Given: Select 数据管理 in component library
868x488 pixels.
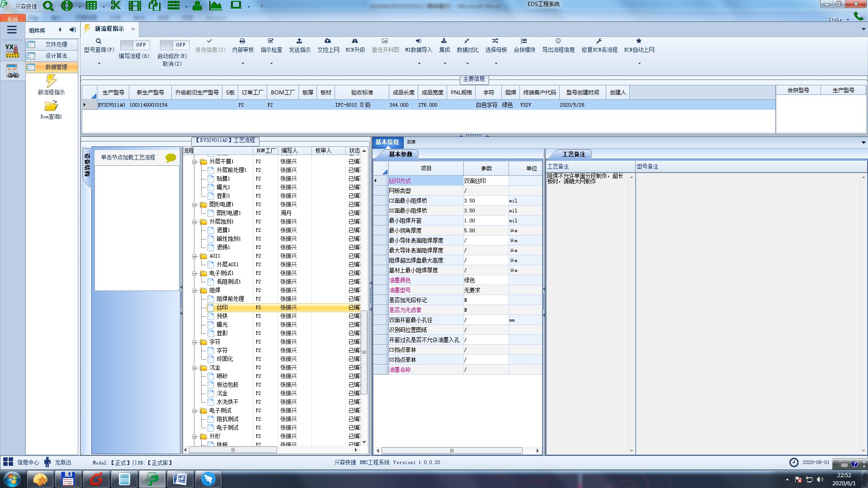Looking at the screenshot, I should (x=56, y=67).
